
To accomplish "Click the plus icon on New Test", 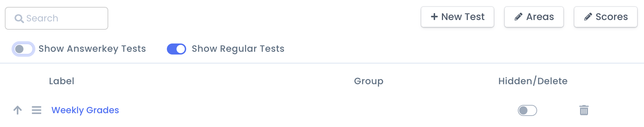I will coord(434,17).
